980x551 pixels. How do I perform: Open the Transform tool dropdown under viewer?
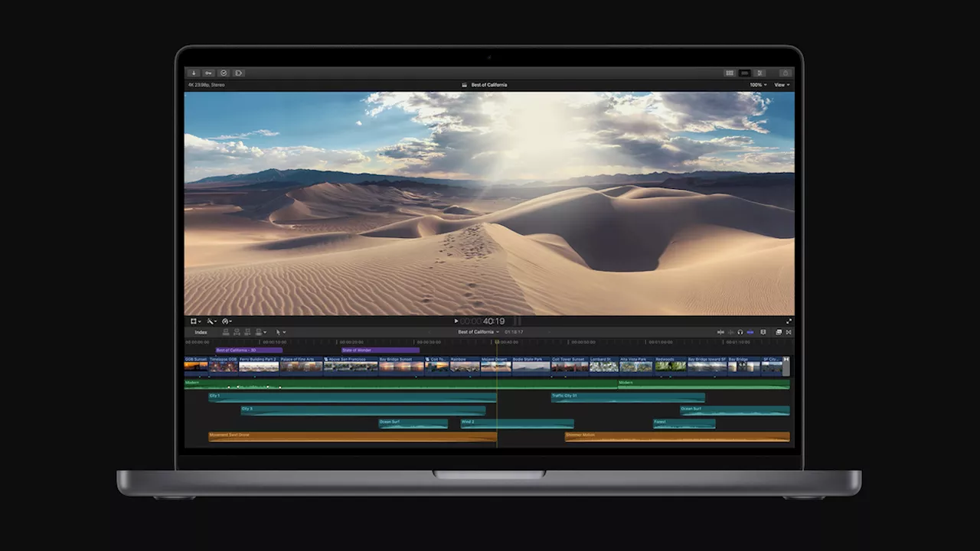(196, 321)
